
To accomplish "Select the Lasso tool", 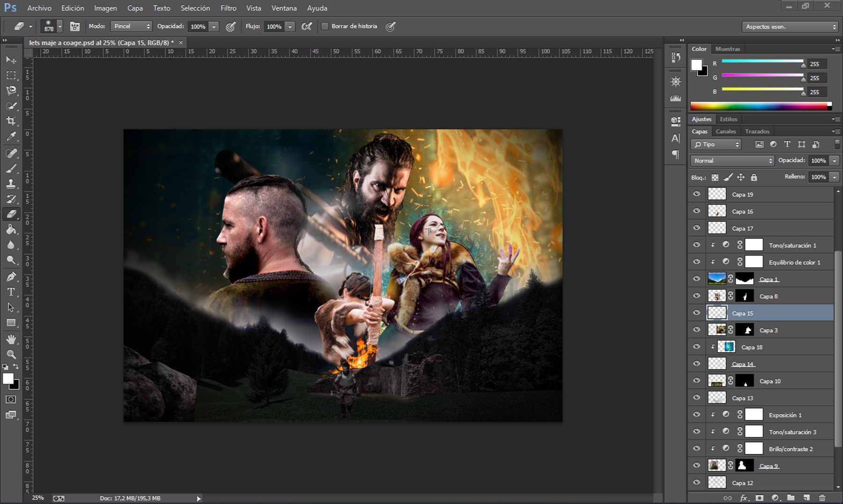I will coord(11,90).
